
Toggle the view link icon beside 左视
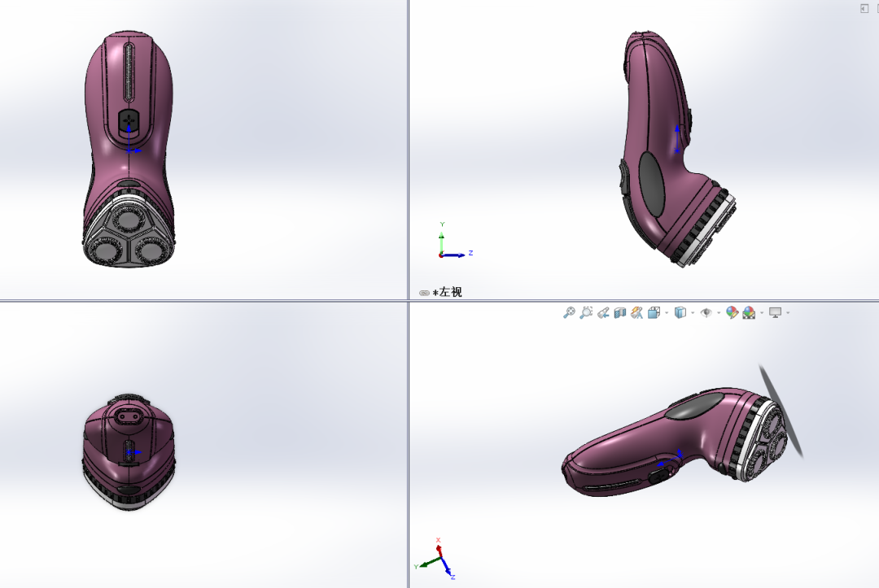pyautogui.click(x=424, y=293)
